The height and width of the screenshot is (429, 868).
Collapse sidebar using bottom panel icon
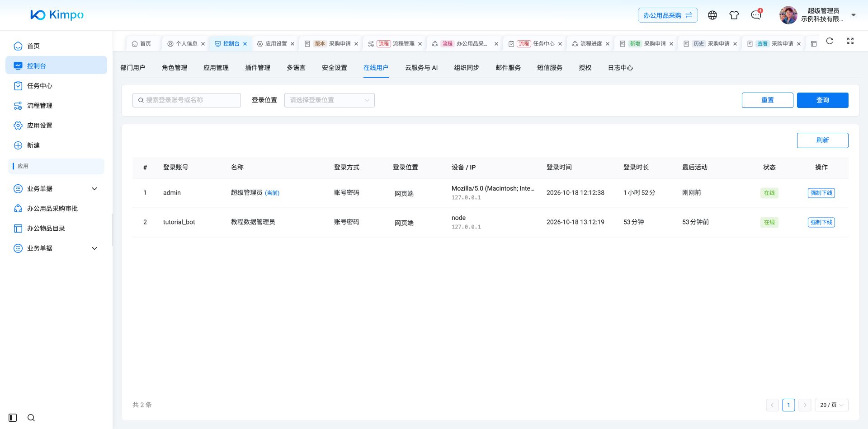click(x=13, y=418)
